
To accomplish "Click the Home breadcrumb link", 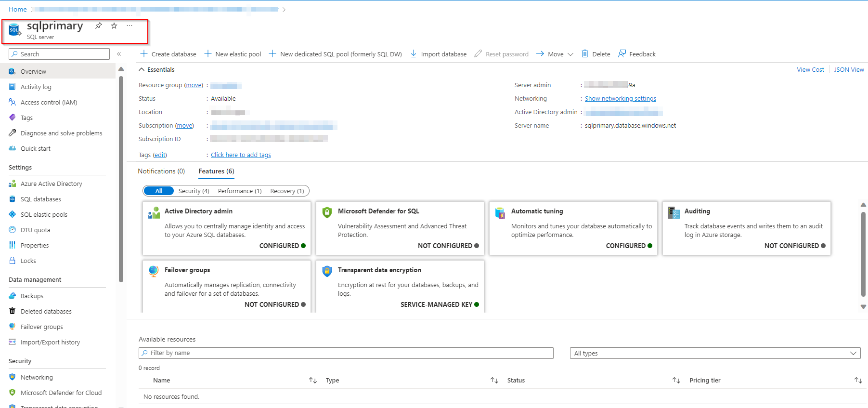I will click(18, 9).
